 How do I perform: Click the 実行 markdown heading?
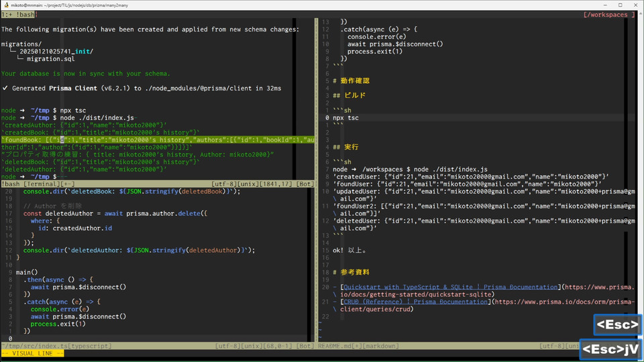click(351, 147)
